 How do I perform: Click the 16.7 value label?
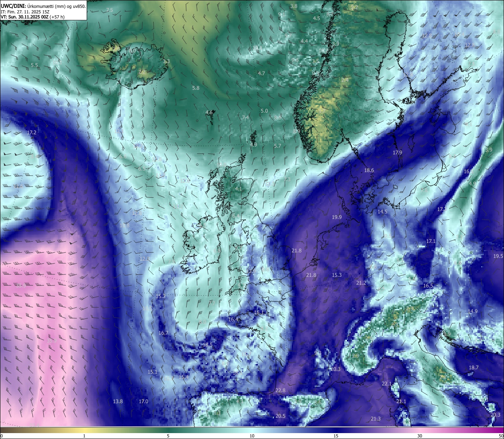coord(163,333)
